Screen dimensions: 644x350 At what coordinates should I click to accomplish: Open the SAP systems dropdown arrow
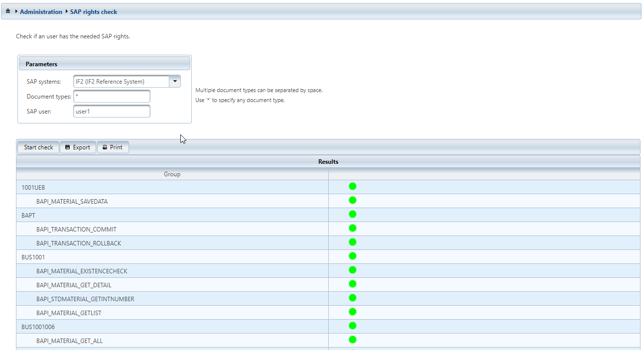(x=175, y=82)
